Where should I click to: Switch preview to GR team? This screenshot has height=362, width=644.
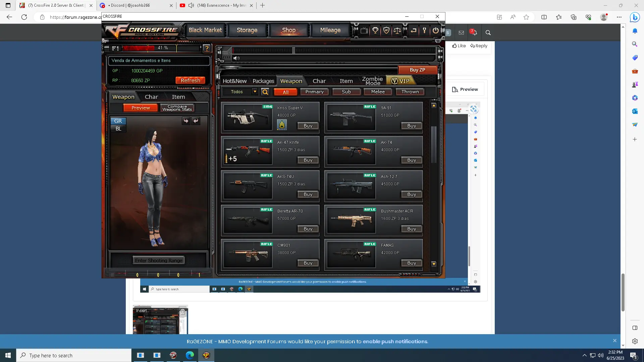118,121
